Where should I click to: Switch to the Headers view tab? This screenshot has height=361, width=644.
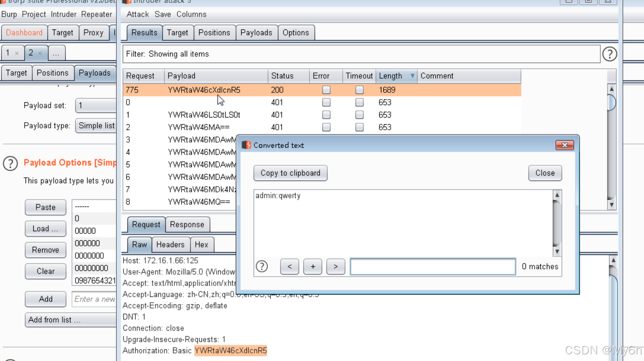(170, 244)
